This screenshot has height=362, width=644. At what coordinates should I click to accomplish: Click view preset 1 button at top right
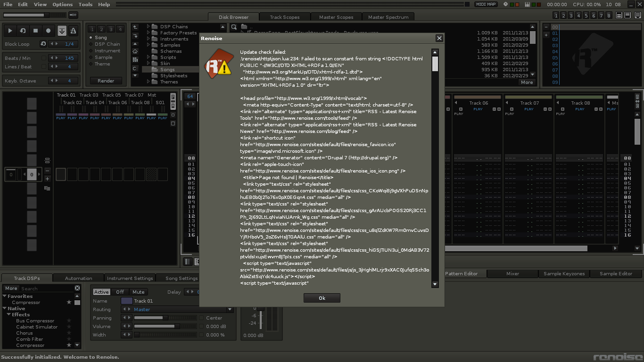pyautogui.click(x=556, y=16)
